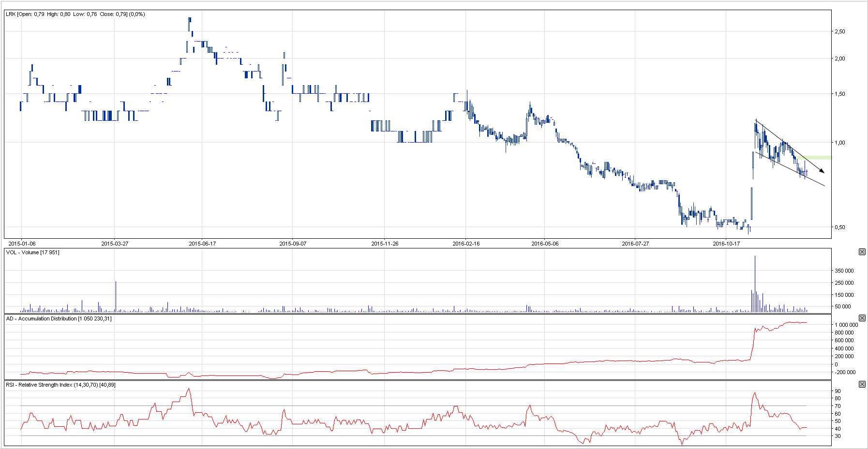The height and width of the screenshot is (449, 868).
Task: Click the green highlighted price zone
Action: pos(819,158)
